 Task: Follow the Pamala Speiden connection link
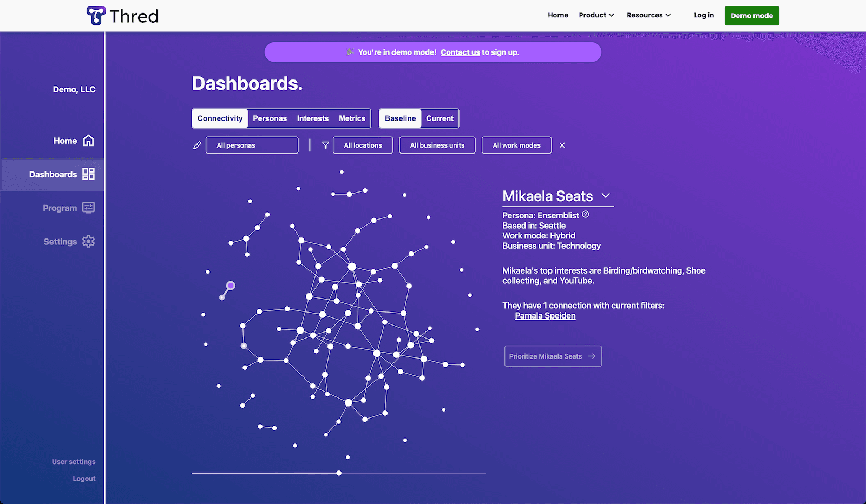(x=545, y=316)
